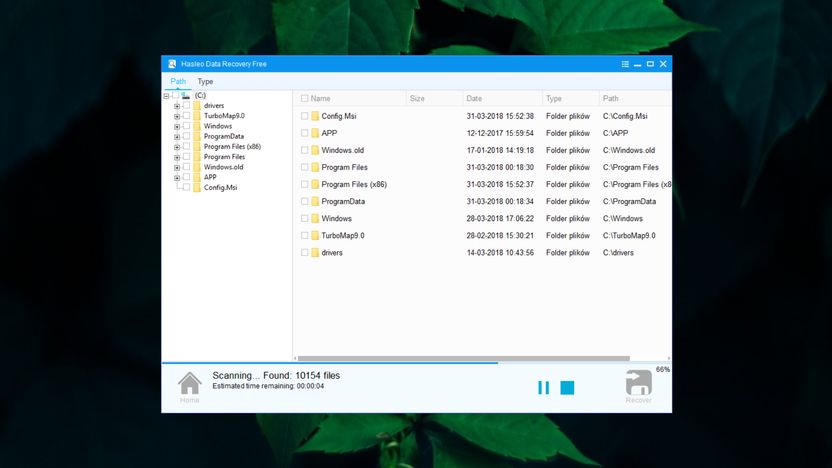Check the Program Files row checkbox in the list
This screenshot has width=832, height=468.
tap(305, 167)
